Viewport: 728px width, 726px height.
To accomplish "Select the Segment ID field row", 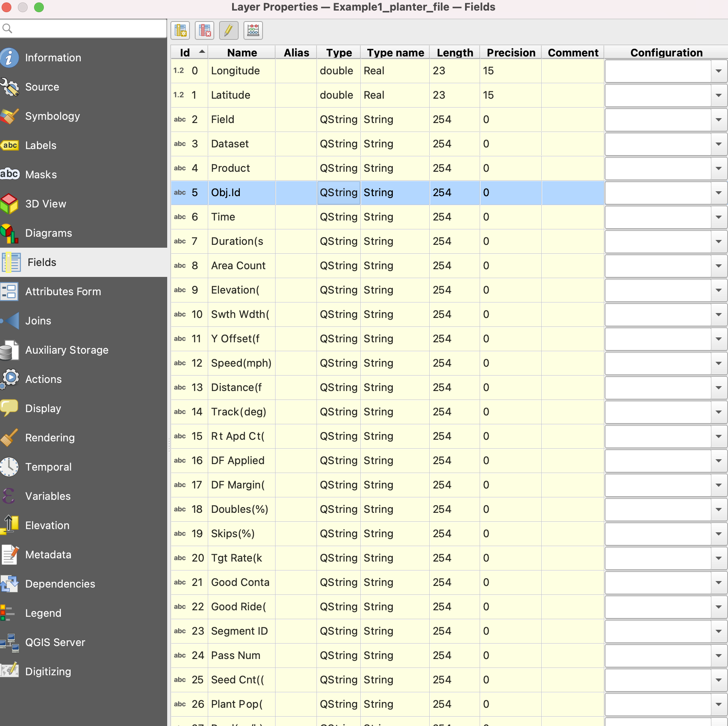I will (x=239, y=631).
